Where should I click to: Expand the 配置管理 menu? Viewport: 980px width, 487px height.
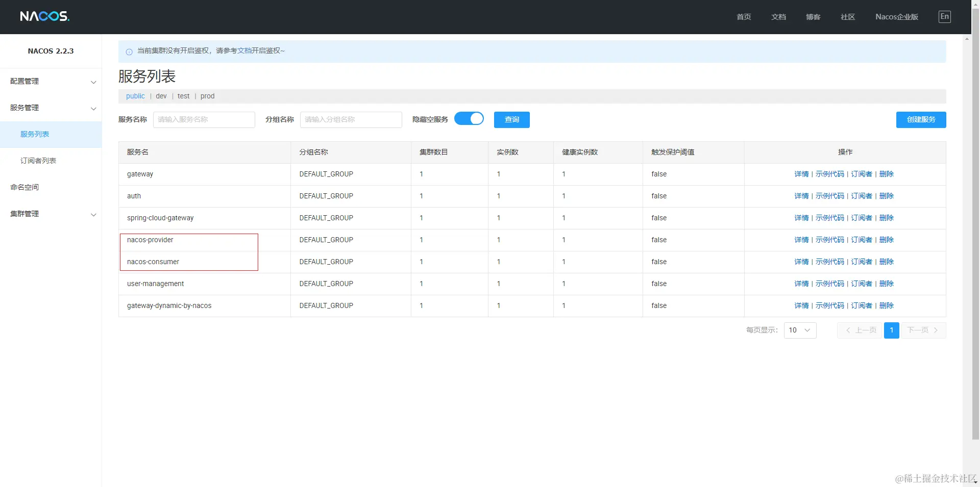(x=51, y=82)
